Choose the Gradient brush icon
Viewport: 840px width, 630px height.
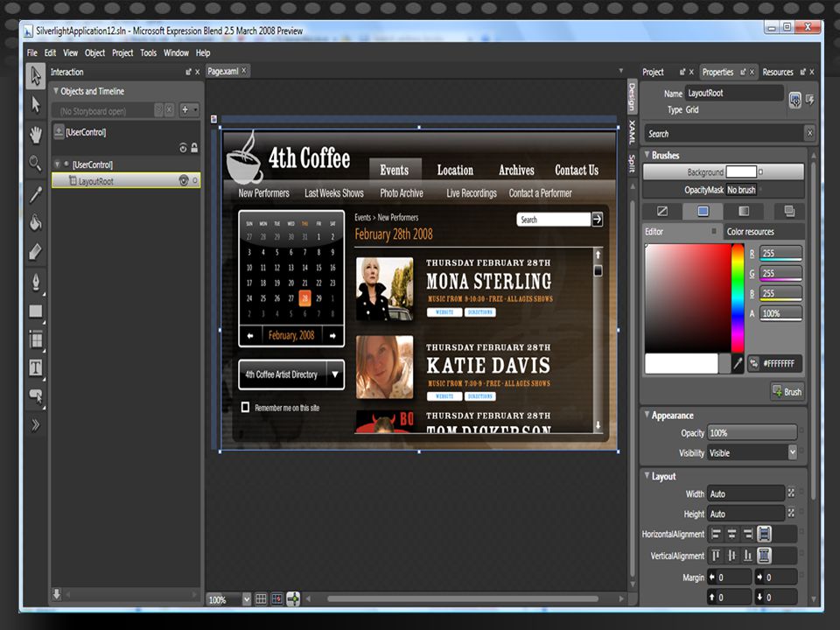pos(744,211)
